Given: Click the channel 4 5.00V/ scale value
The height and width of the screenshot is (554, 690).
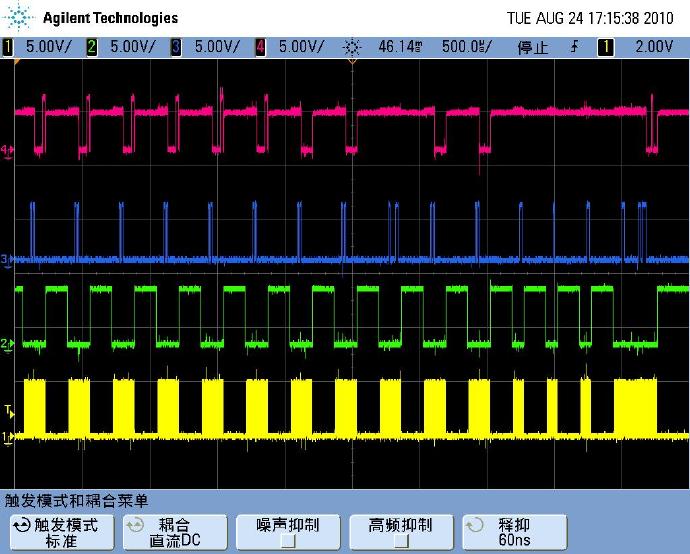Looking at the screenshot, I should (301, 47).
